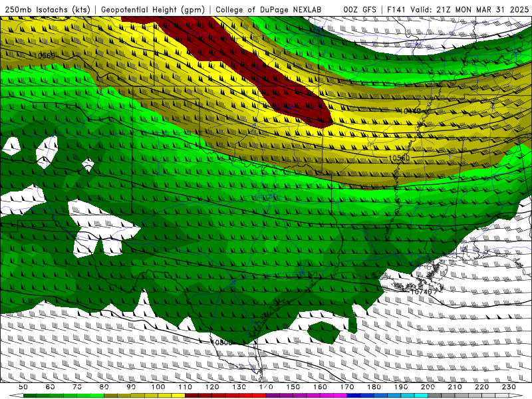Viewport: 532px width, 399px height.
Task: Click the 150 knot label on the color scale
Action: [293, 387]
